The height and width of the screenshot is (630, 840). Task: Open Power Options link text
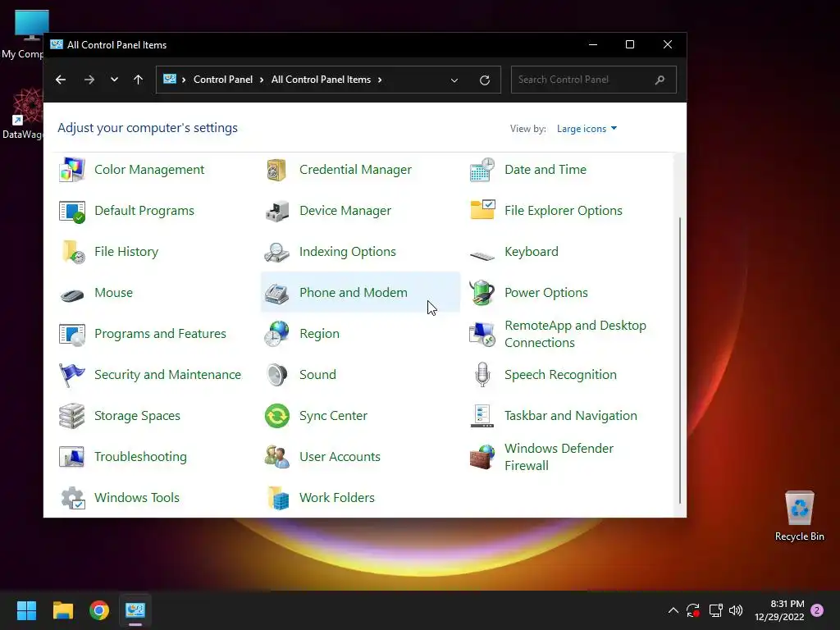pos(546,293)
